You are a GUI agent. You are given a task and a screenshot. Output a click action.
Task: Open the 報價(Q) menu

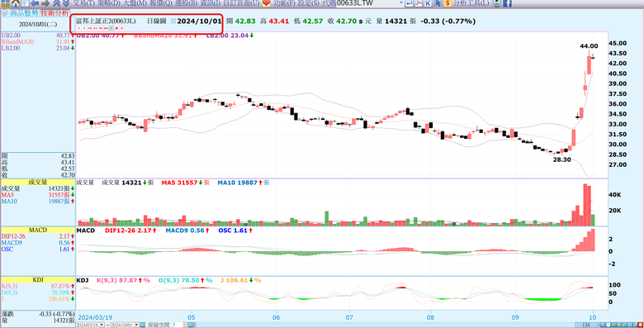pyautogui.click(x=161, y=3)
